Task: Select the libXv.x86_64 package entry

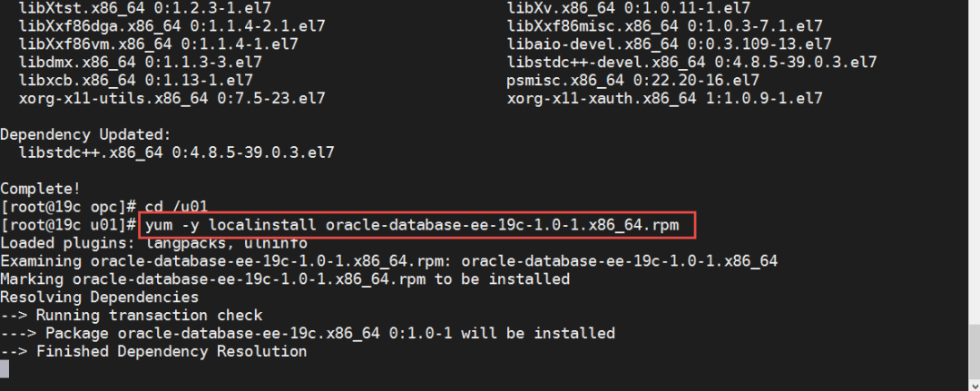Action: (x=629, y=7)
